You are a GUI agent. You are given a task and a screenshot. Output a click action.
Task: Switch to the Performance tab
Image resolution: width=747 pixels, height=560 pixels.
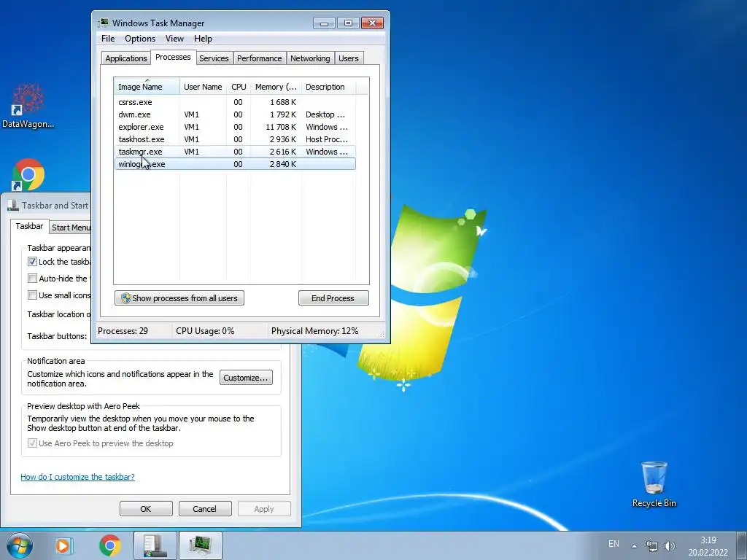[x=259, y=58]
